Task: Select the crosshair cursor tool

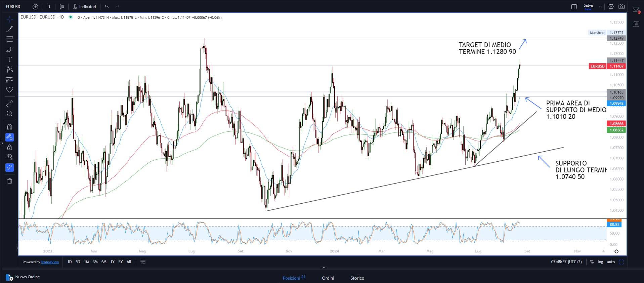Action: pyautogui.click(x=10, y=19)
